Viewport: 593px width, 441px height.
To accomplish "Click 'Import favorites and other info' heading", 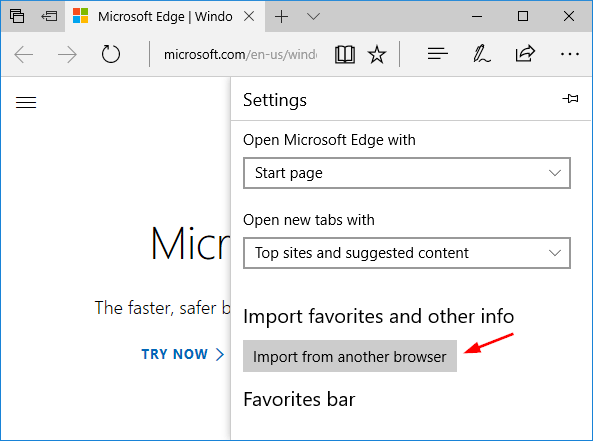I will click(x=379, y=316).
